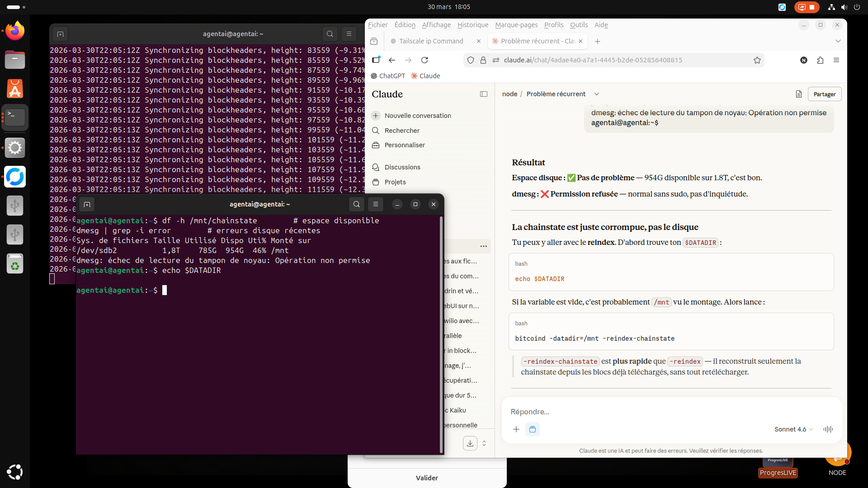
Task: Collapse the Claude sidebar panel
Action: (x=483, y=94)
